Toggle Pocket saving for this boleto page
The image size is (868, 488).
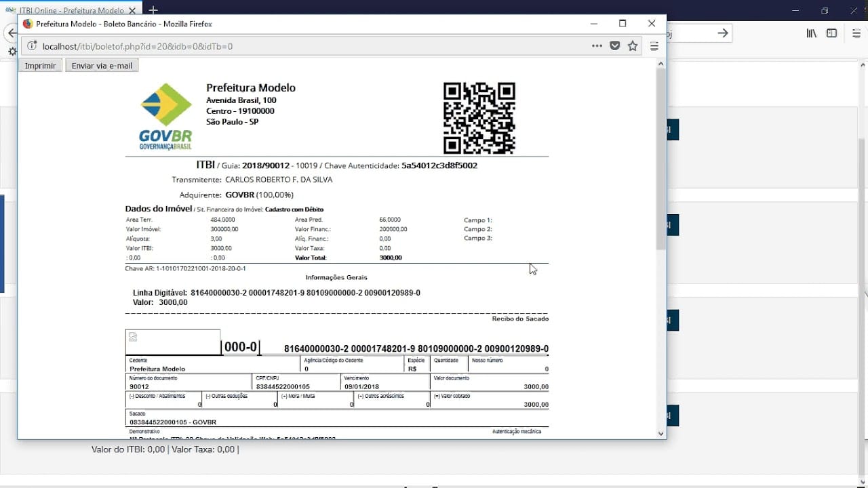(615, 46)
